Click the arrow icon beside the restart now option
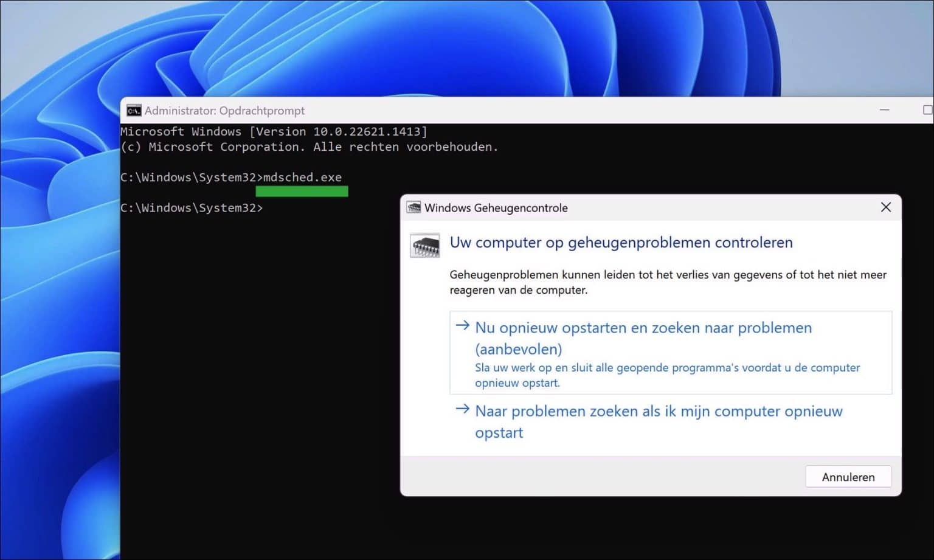This screenshot has height=560, width=934. point(463,326)
